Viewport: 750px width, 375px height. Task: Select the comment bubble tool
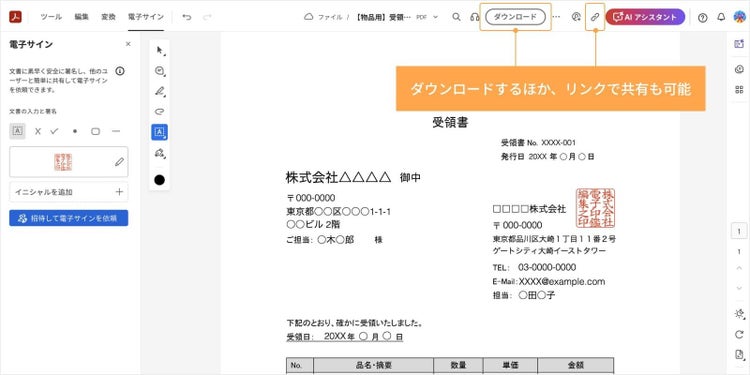pos(160,71)
